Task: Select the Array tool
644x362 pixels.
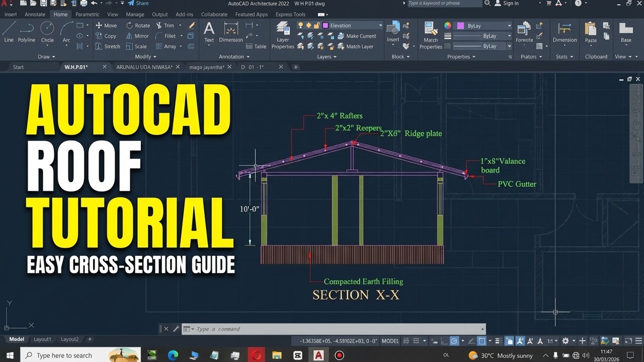Action: pos(166,46)
